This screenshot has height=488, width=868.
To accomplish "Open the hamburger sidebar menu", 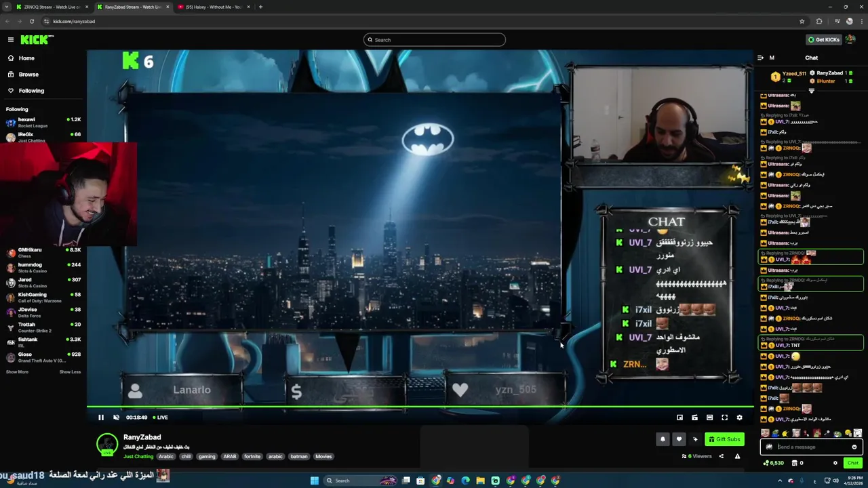I will point(11,39).
